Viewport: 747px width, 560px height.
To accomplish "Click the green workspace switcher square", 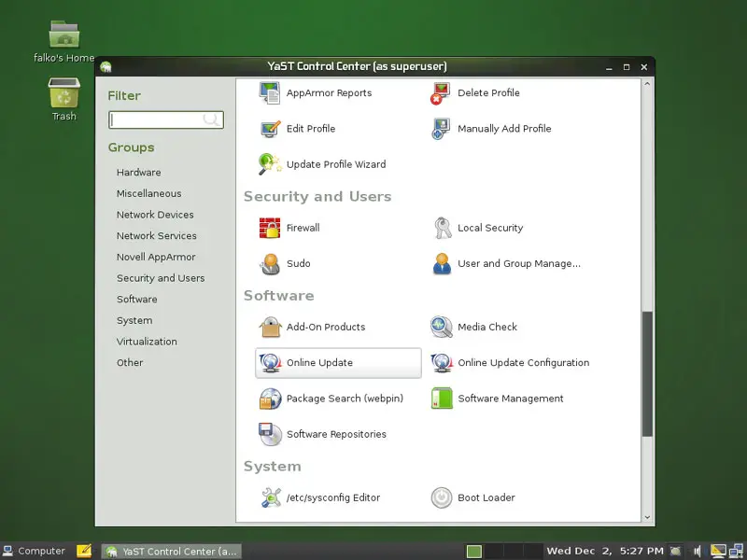I will coord(474,552).
